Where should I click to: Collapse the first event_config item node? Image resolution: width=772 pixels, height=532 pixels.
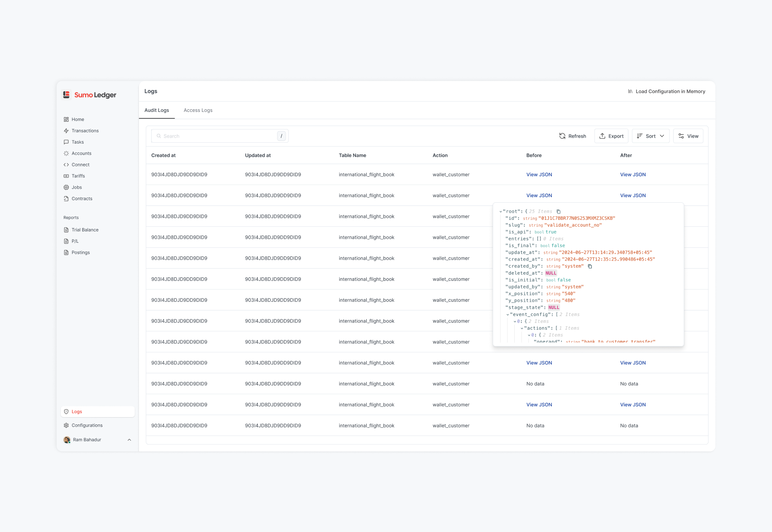coord(515,322)
